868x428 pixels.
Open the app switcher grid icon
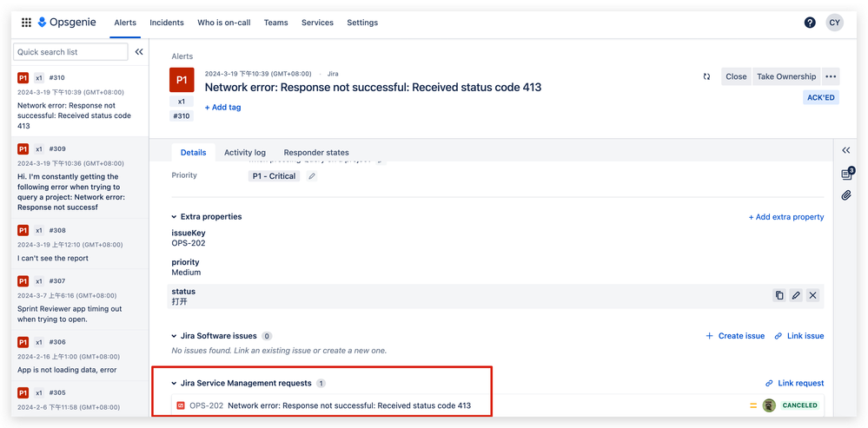point(26,23)
